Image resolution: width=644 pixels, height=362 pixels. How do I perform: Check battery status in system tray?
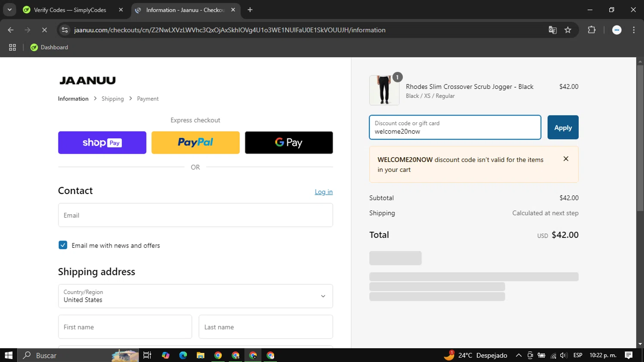(541, 355)
